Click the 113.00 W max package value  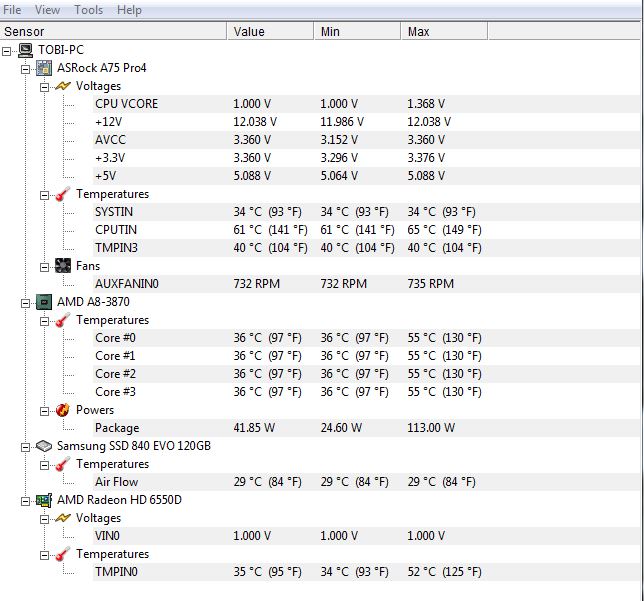(431, 428)
